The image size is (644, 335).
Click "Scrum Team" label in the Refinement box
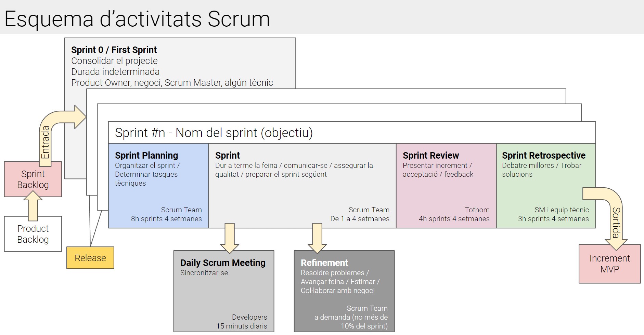point(367,308)
